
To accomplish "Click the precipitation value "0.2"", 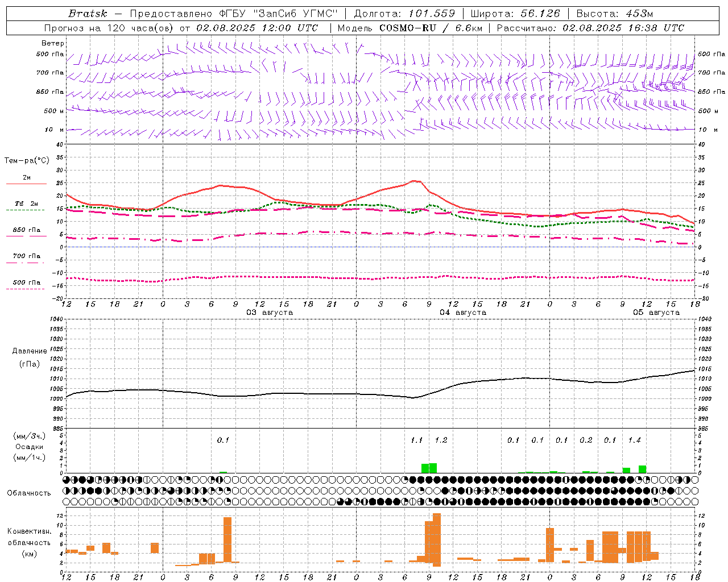I will 586,440.
